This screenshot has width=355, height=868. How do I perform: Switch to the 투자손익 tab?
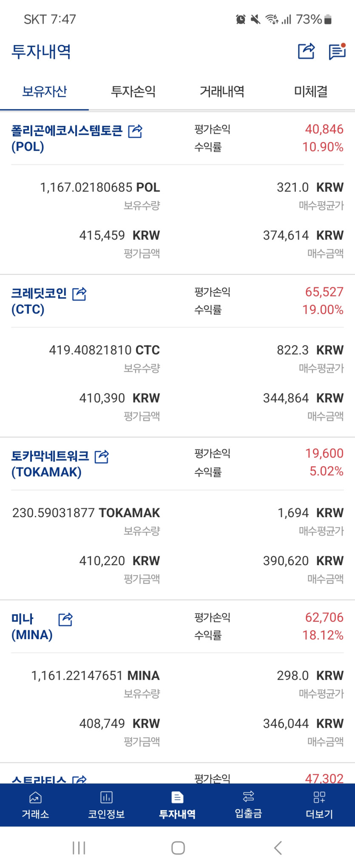click(x=133, y=91)
